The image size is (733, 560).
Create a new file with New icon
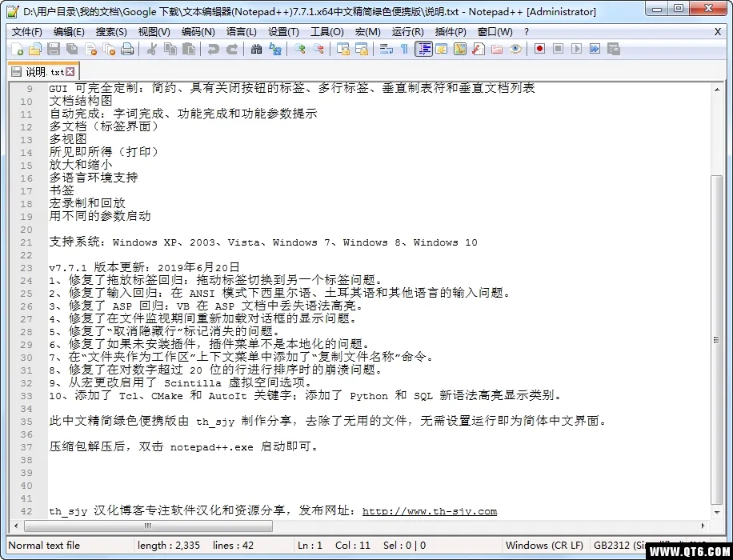[x=18, y=49]
